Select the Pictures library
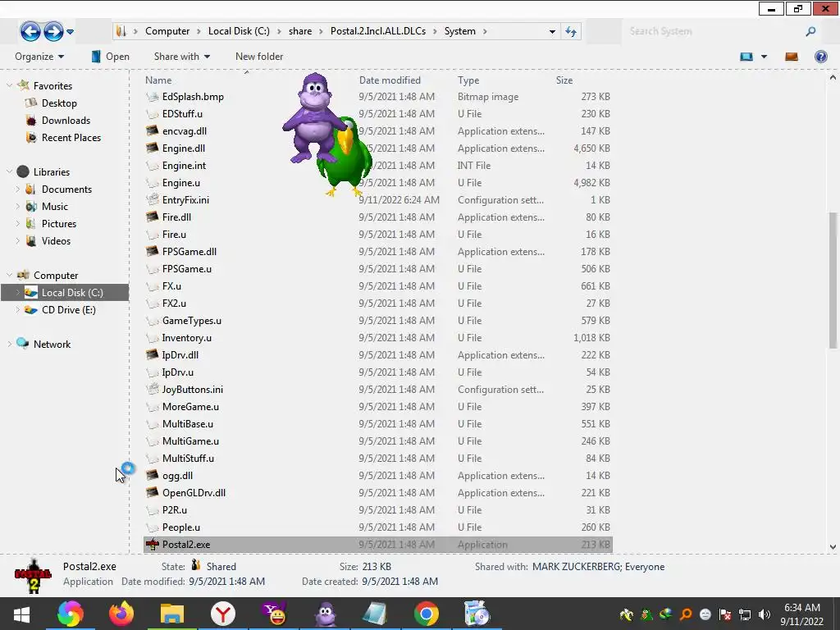The height and width of the screenshot is (630, 840). point(59,223)
